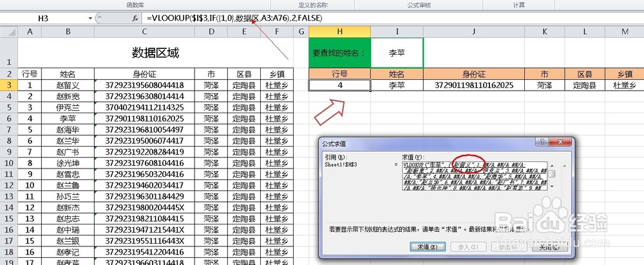The height and width of the screenshot is (265, 644).
Task: Click orange header 行号 in column H
Action: (339, 74)
